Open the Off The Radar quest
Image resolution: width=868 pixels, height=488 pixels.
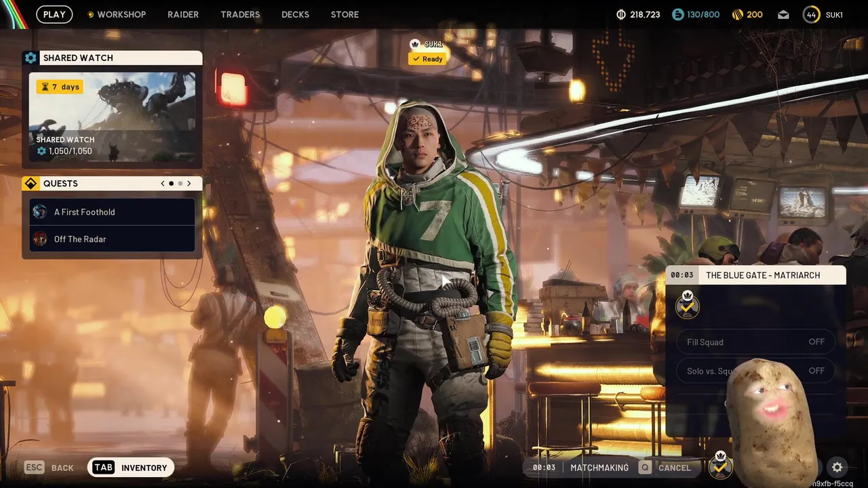click(x=112, y=239)
